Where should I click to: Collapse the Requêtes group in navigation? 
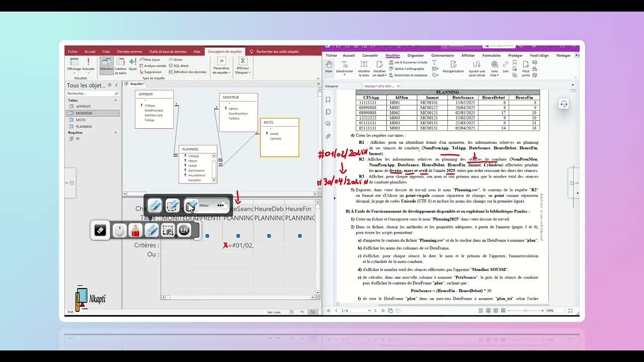116,133
